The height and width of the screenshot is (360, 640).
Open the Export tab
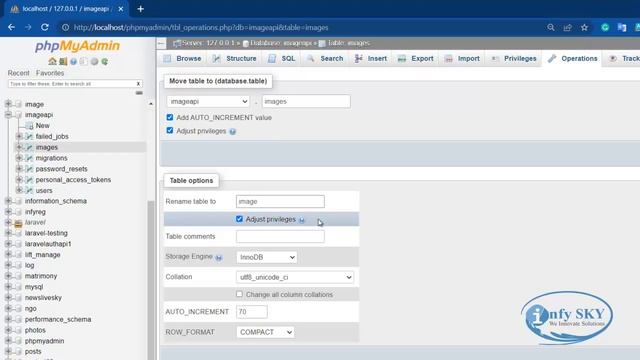[416, 59]
